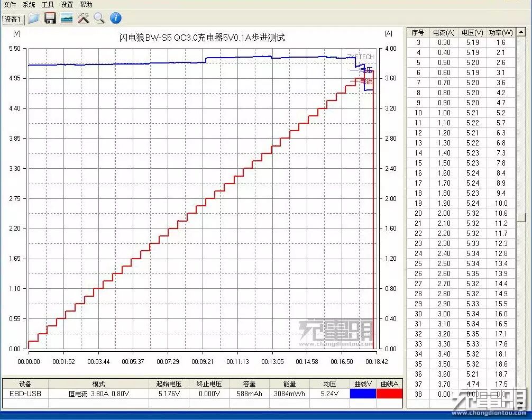The height and width of the screenshot is (420, 532).
Task: Click the 电流(A) column header
Action: [x=444, y=33]
